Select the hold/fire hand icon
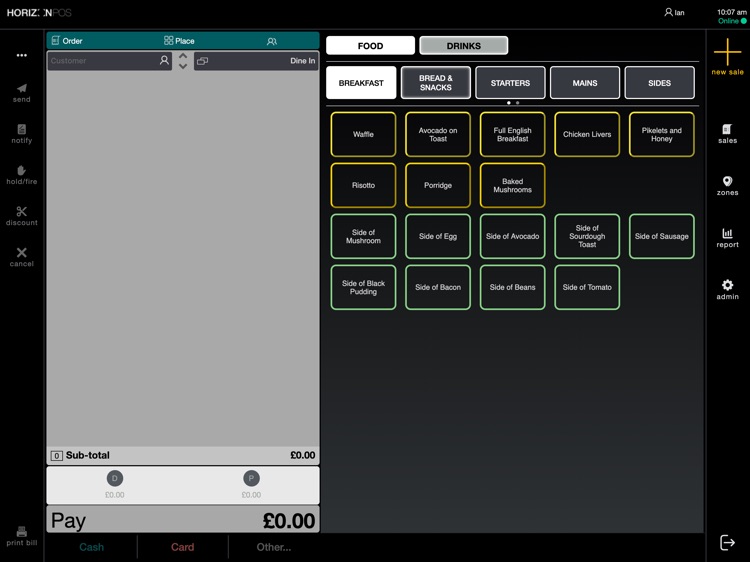This screenshot has width=750, height=562. [x=22, y=170]
